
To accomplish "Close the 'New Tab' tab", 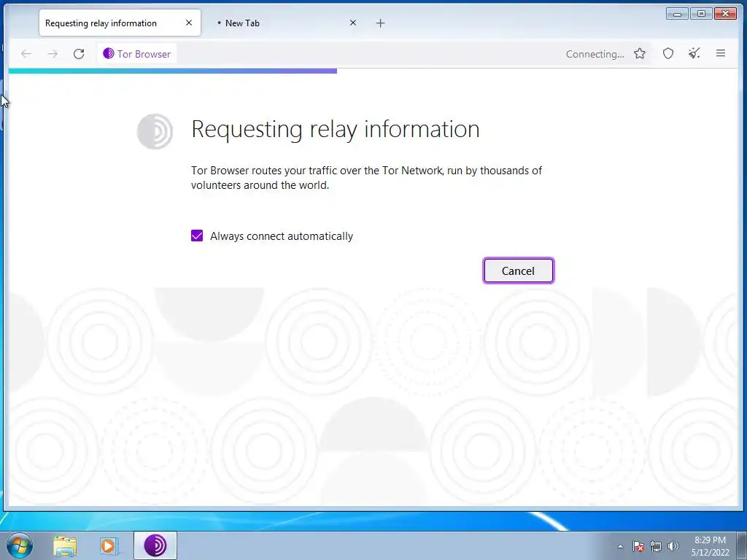I will click(353, 23).
